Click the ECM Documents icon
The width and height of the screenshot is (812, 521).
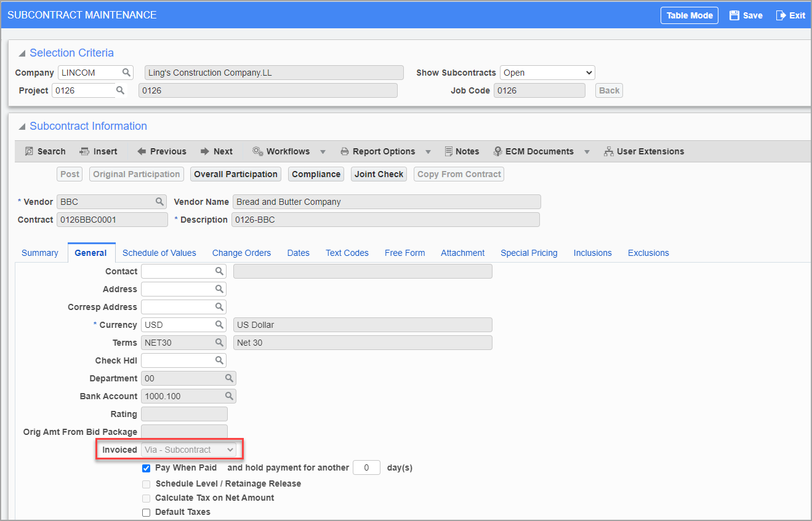click(x=497, y=151)
